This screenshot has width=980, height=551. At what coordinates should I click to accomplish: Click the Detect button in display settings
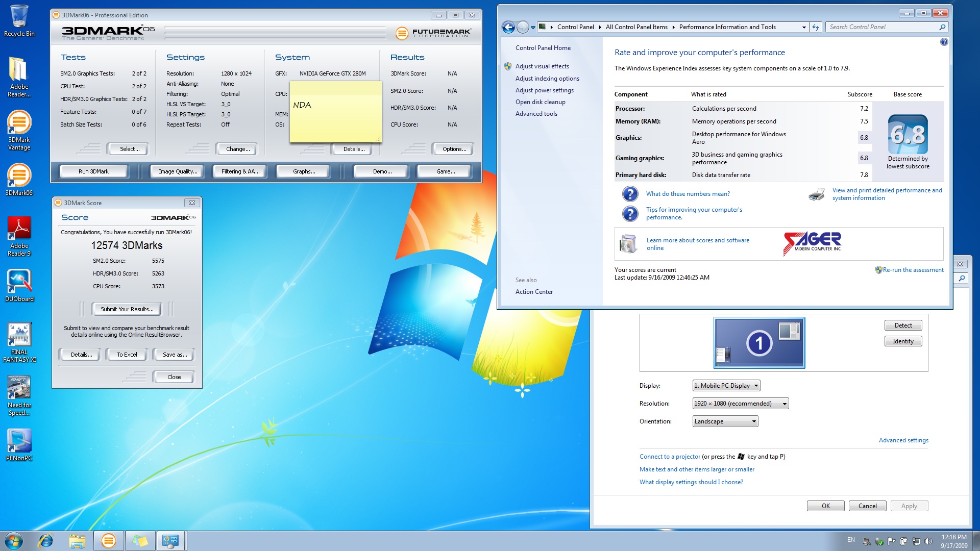click(x=903, y=325)
